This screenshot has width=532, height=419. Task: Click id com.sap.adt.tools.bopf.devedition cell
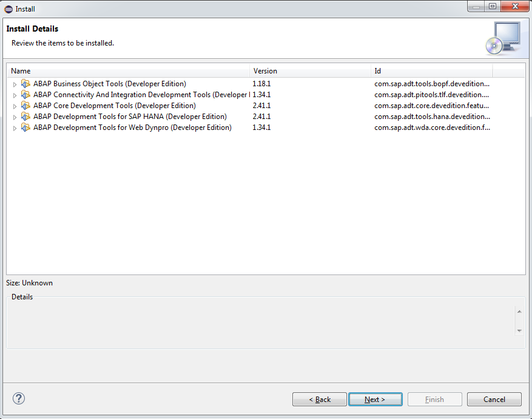[x=432, y=84]
